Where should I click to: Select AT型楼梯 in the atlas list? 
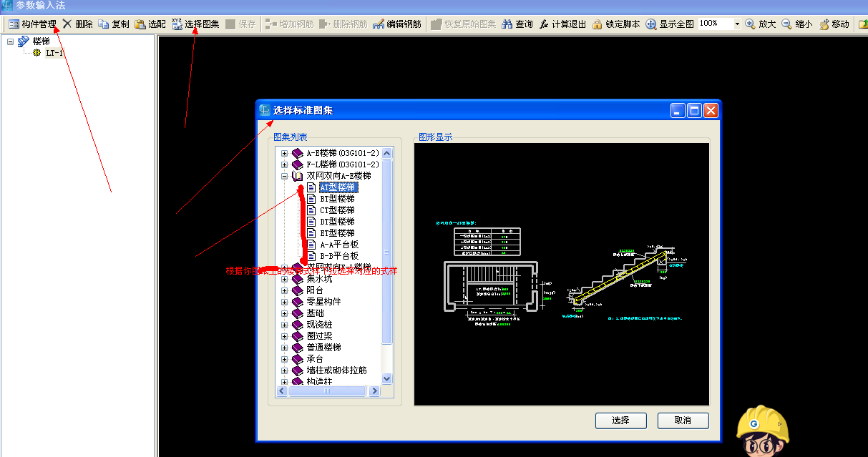coord(337,187)
